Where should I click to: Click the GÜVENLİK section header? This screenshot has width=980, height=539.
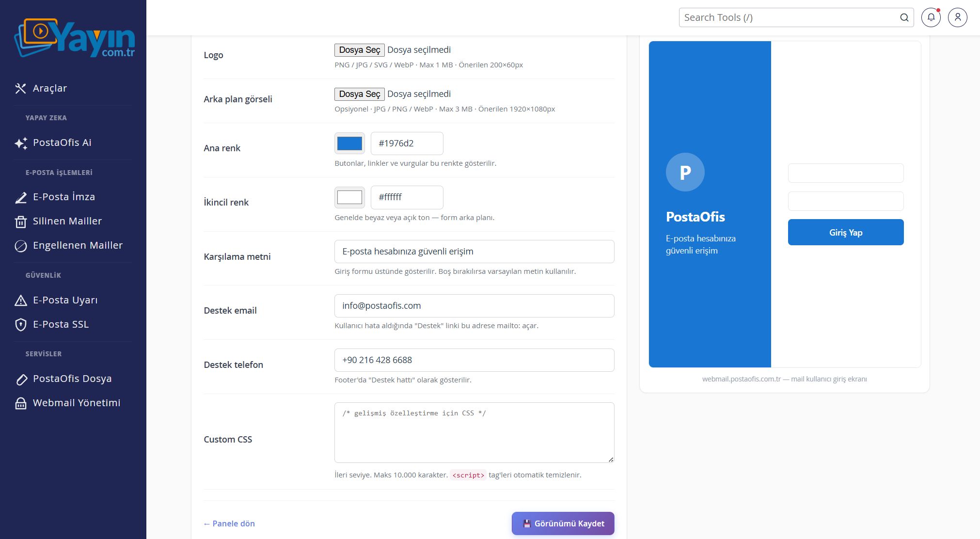pos(43,275)
